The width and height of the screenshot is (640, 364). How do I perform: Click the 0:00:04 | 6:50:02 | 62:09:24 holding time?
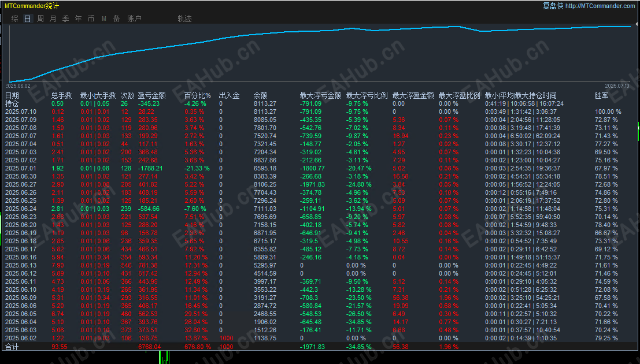click(523, 136)
